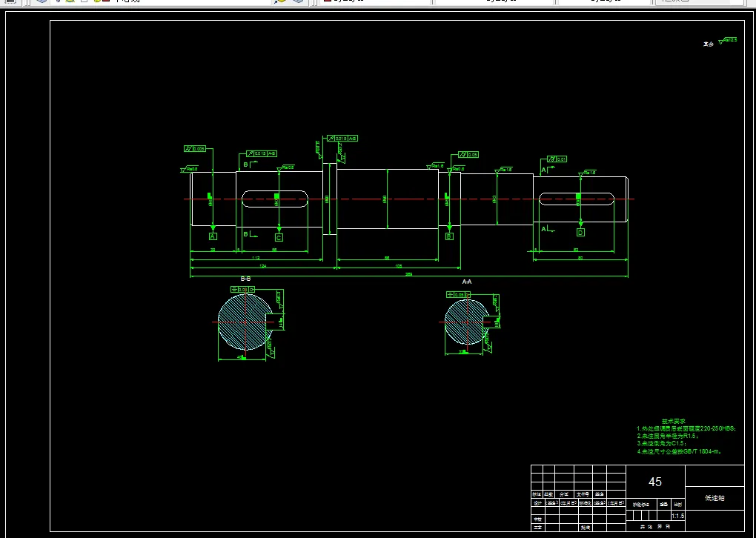
Task: Select requirement line GB/T 1804-m
Action: click(679, 452)
